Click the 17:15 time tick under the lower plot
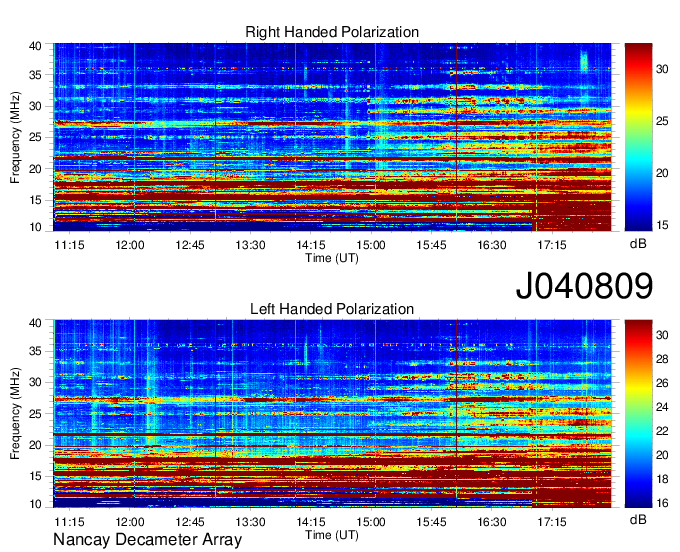The image size is (680, 552). click(x=552, y=522)
